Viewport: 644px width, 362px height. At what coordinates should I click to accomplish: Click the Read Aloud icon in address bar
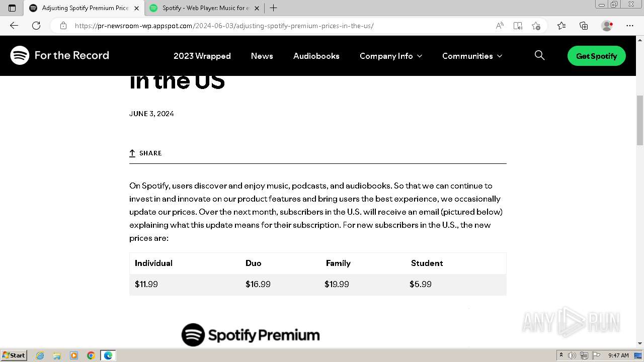500,26
